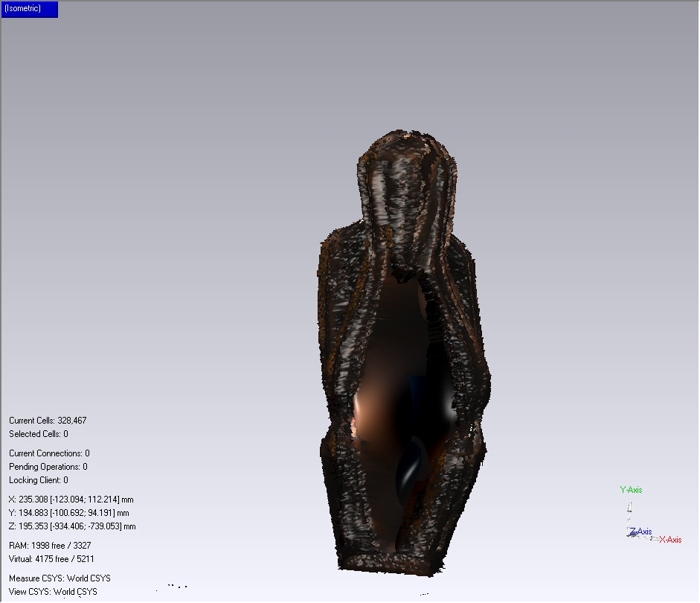Viewport: 700px width, 603px height.
Task: Click the Y-Axis label on the triad
Action: (x=632, y=490)
